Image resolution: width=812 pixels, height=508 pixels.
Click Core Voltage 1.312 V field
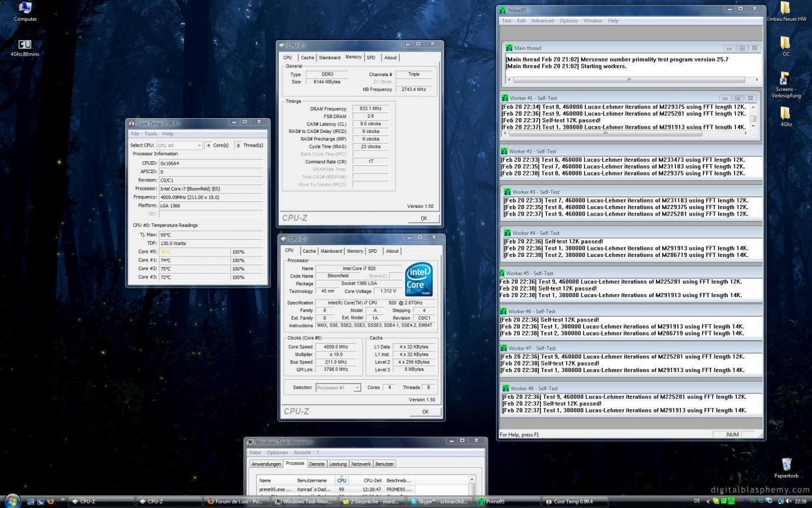point(388,291)
